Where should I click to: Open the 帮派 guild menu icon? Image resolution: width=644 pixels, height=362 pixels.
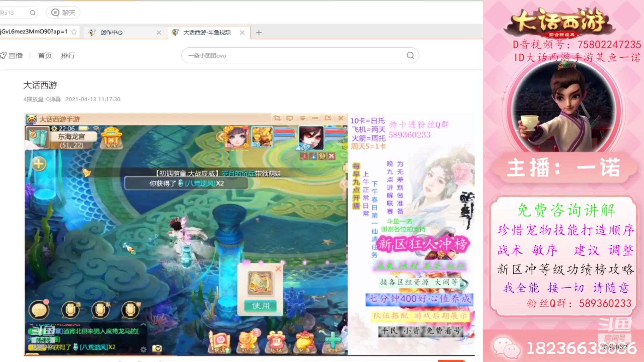[x=220, y=342]
